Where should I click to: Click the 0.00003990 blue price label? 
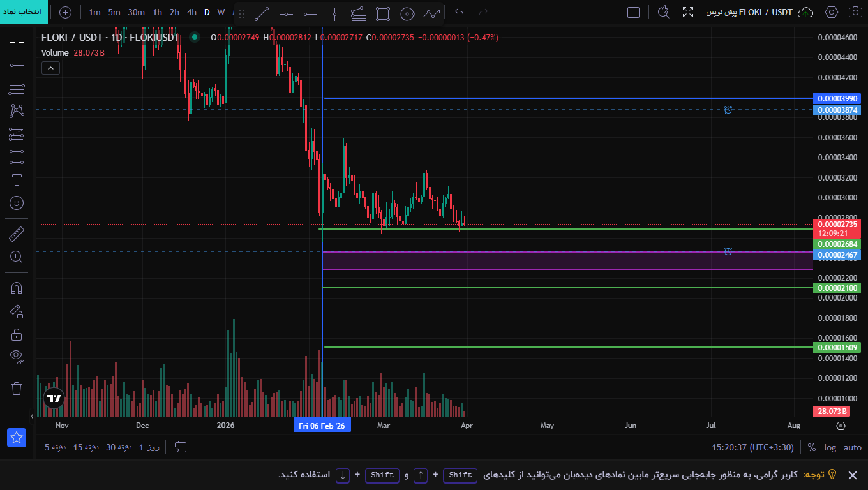tap(837, 99)
